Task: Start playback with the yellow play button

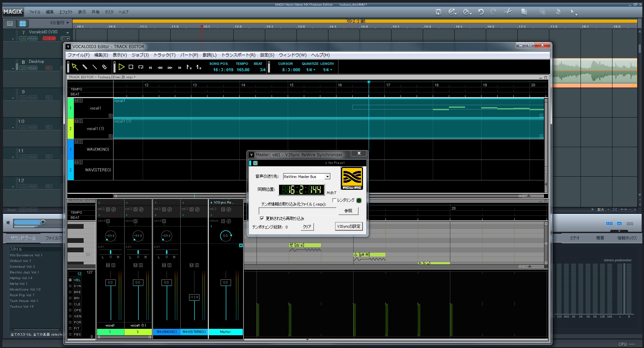Action: pyautogui.click(x=122, y=67)
